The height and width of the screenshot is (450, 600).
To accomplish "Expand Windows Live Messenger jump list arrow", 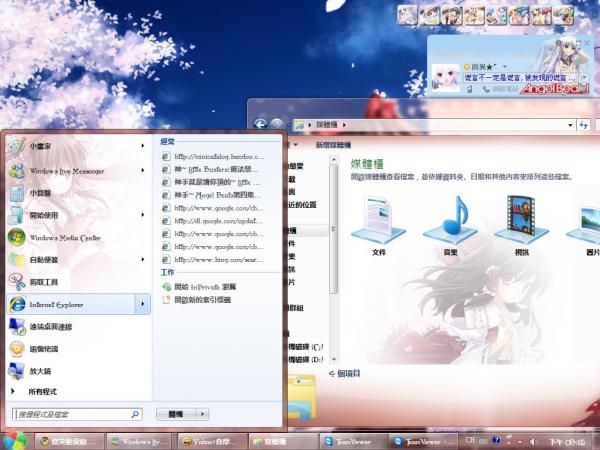I will [x=142, y=170].
